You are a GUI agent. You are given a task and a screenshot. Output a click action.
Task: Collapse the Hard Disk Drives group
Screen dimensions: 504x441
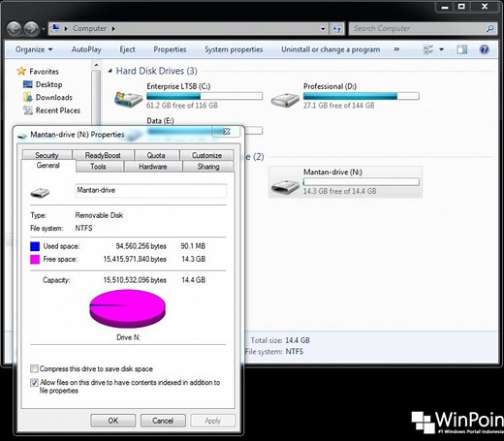pos(110,71)
